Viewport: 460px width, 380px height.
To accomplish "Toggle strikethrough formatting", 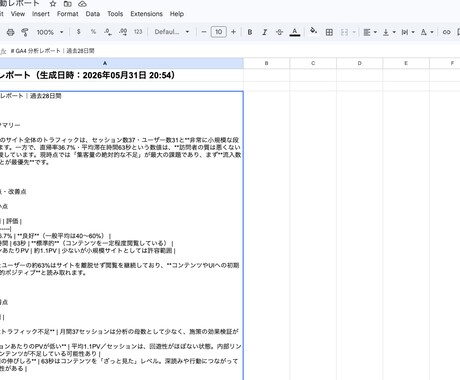I will tap(279, 32).
